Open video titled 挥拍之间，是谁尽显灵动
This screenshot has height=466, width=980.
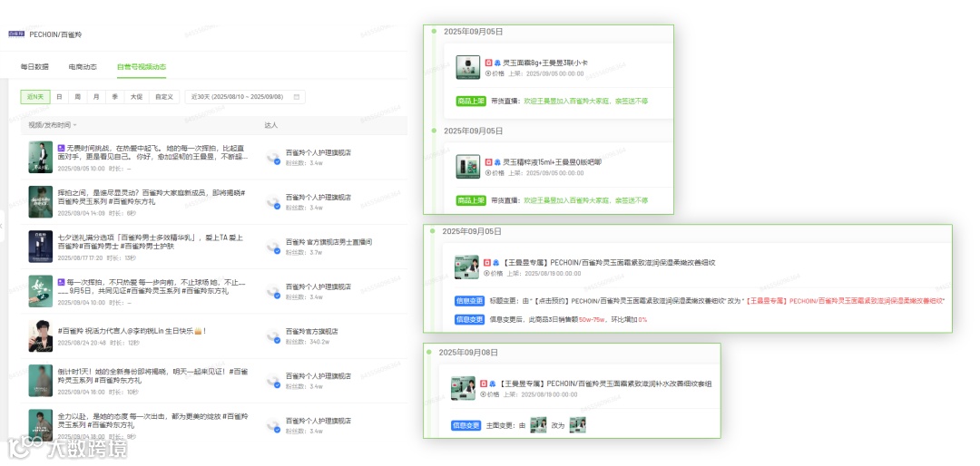[x=152, y=197]
